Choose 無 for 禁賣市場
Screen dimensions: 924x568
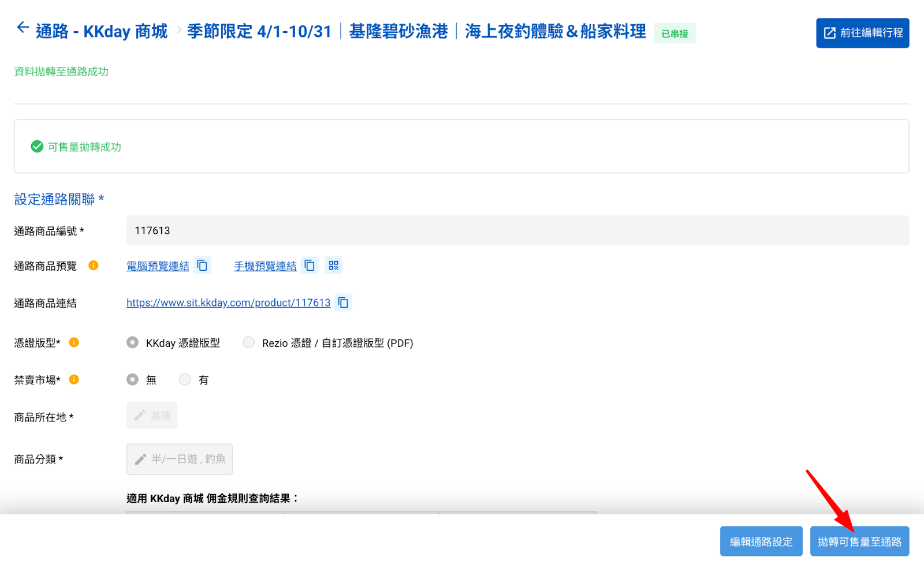point(132,379)
